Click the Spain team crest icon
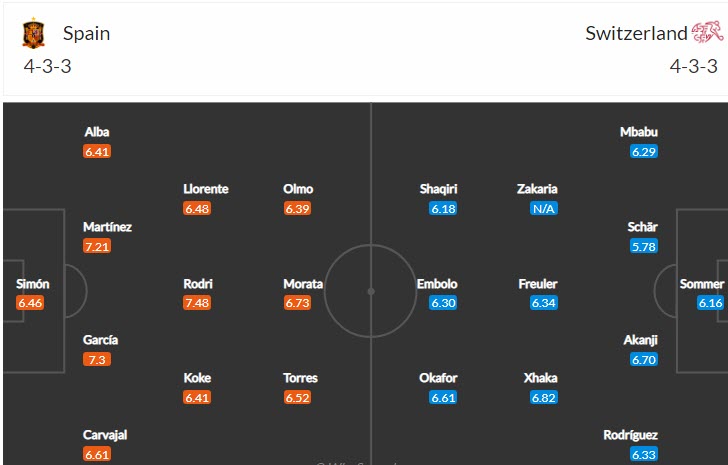The image size is (728, 465). pyautogui.click(x=33, y=34)
